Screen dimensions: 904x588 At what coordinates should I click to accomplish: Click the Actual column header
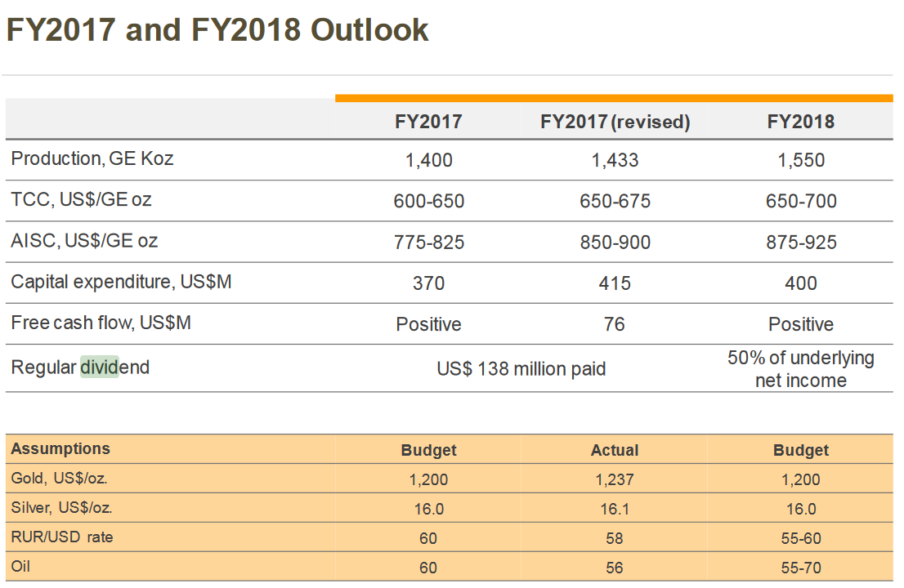615,450
